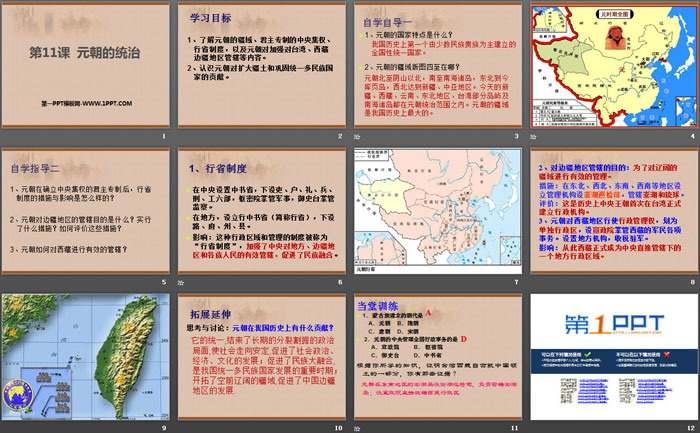Select slide 8 about 对边疆地区管辖的目的
700x433 pixels.
(614, 211)
